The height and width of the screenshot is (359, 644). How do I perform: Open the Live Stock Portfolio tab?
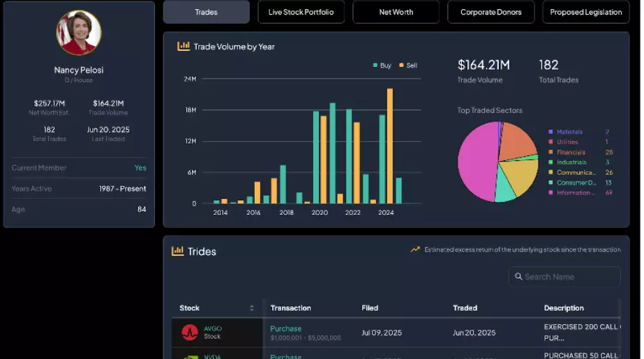(301, 13)
